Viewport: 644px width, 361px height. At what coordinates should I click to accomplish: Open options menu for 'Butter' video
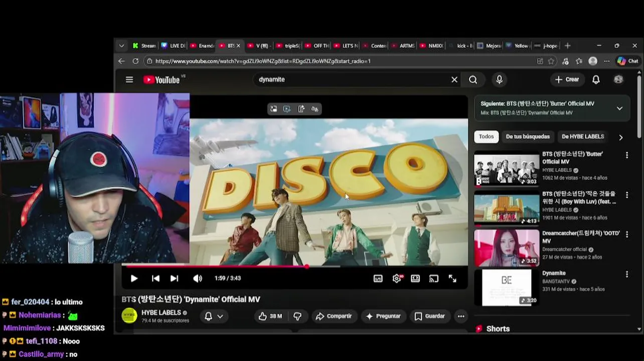[626, 155]
